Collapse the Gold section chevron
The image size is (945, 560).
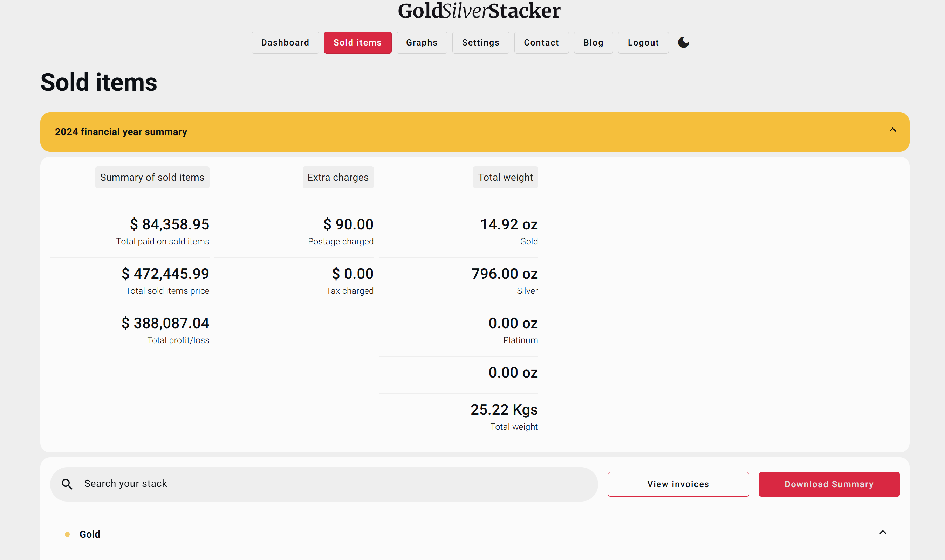coord(882,532)
